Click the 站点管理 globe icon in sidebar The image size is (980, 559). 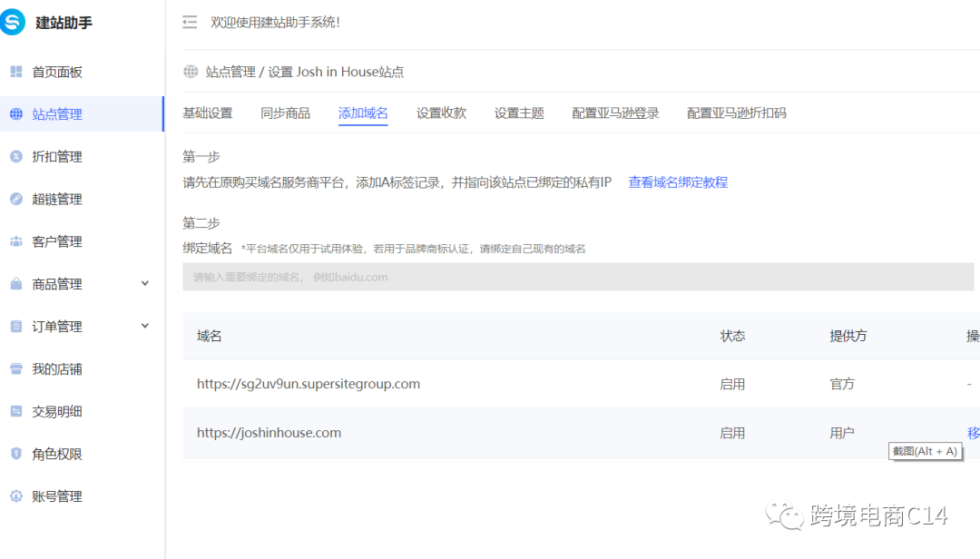point(16,113)
